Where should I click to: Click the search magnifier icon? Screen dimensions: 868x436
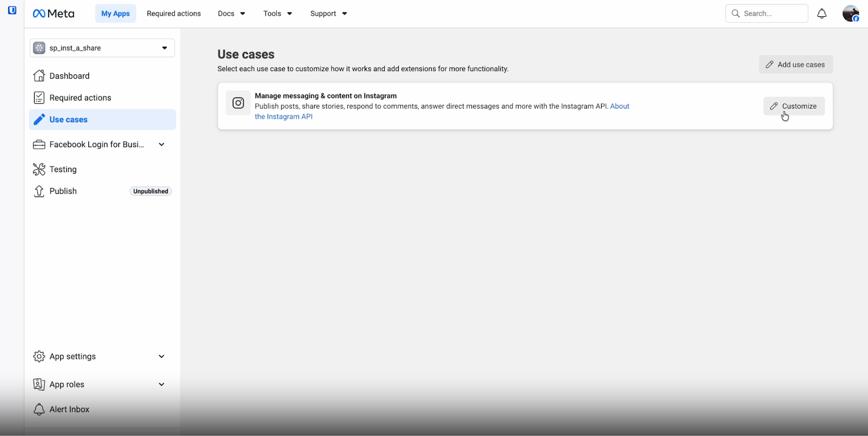736,14
